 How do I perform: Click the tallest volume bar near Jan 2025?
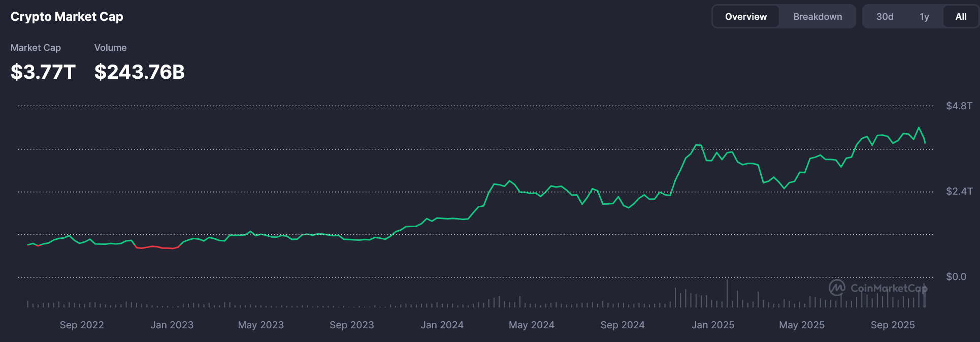[727, 294]
